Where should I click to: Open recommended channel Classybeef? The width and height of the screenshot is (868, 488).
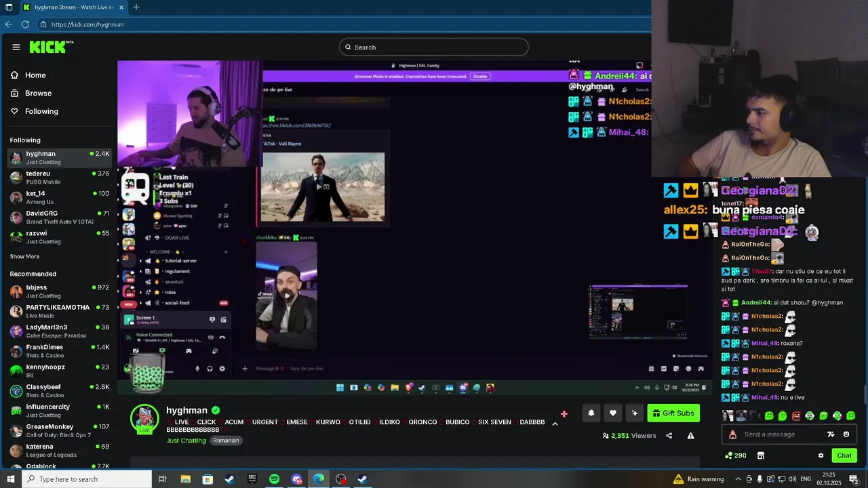[59, 390]
